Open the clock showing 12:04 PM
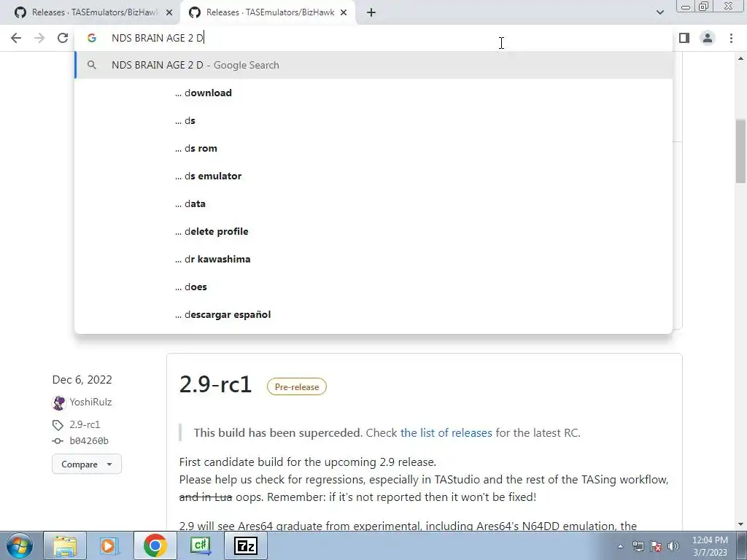This screenshot has width=747, height=560. (710, 546)
